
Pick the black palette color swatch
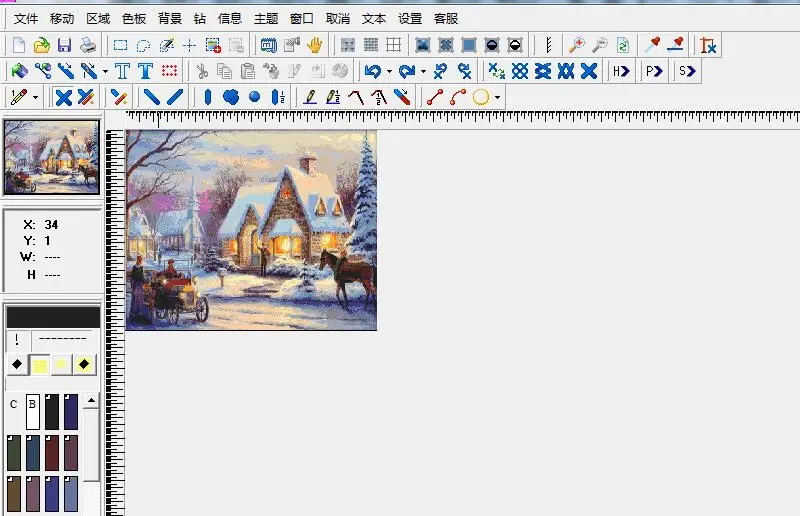click(x=52, y=411)
